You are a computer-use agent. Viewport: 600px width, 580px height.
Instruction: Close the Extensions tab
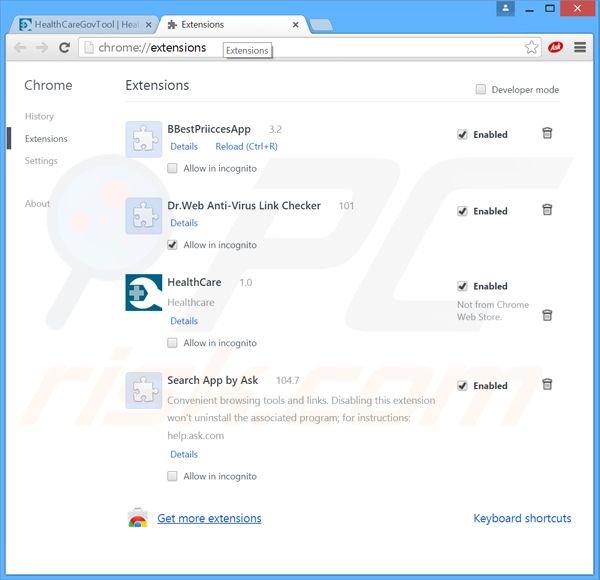click(x=295, y=25)
